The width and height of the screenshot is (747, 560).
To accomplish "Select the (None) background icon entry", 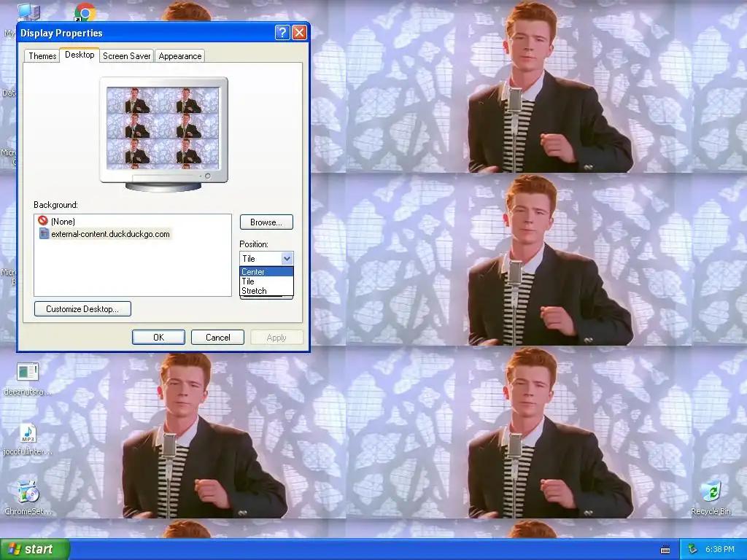I will (57, 221).
